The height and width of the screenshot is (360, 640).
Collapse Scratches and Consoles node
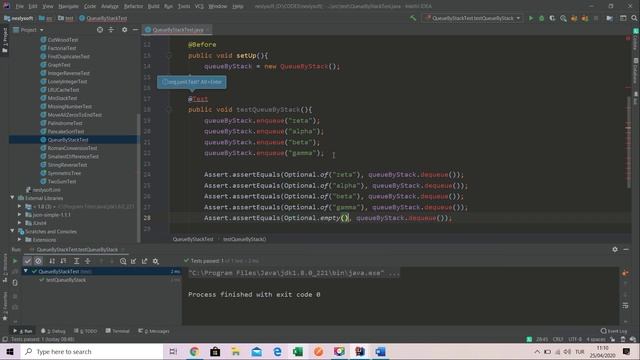pos(12,231)
